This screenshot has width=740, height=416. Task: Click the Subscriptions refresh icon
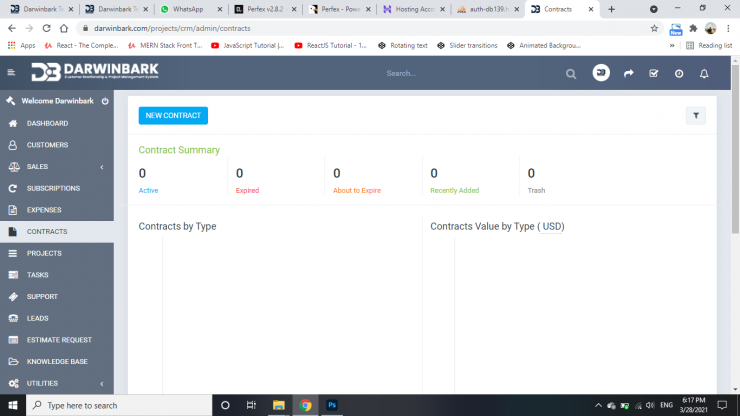(x=13, y=188)
